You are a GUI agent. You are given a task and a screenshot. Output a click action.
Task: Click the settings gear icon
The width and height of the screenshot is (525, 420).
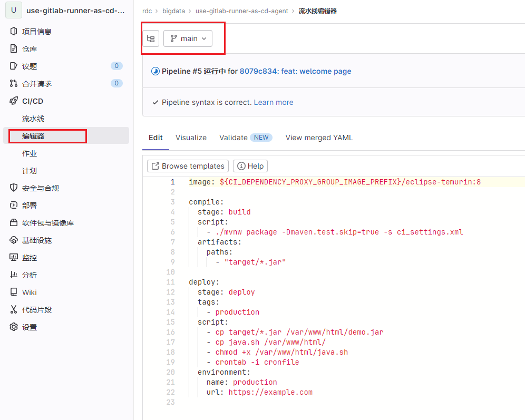tap(14, 327)
